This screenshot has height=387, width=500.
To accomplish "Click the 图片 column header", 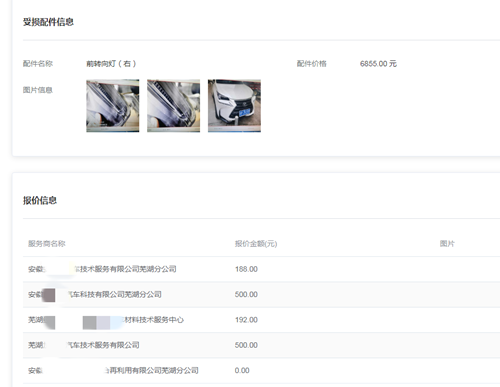I will tap(447, 244).
